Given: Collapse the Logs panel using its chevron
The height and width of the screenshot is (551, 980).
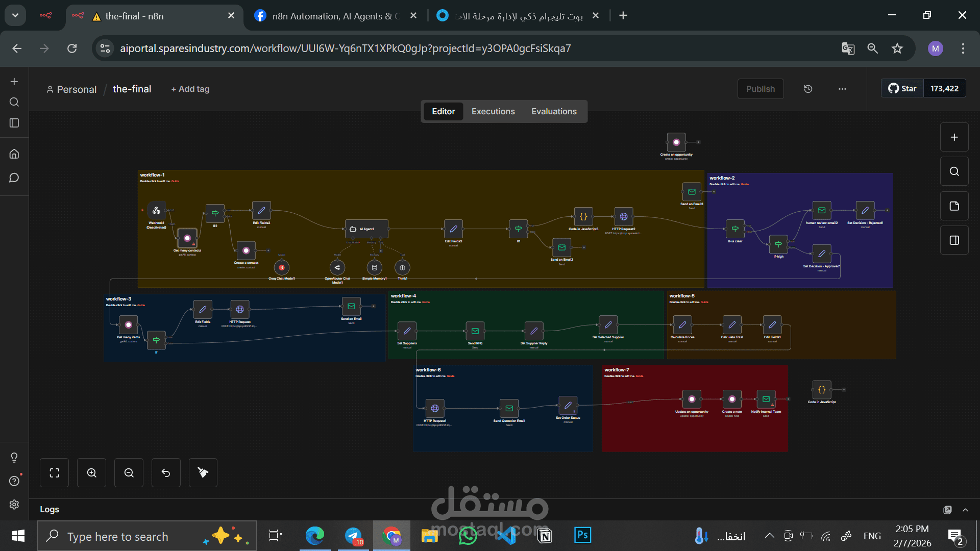Looking at the screenshot, I should 965,510.
